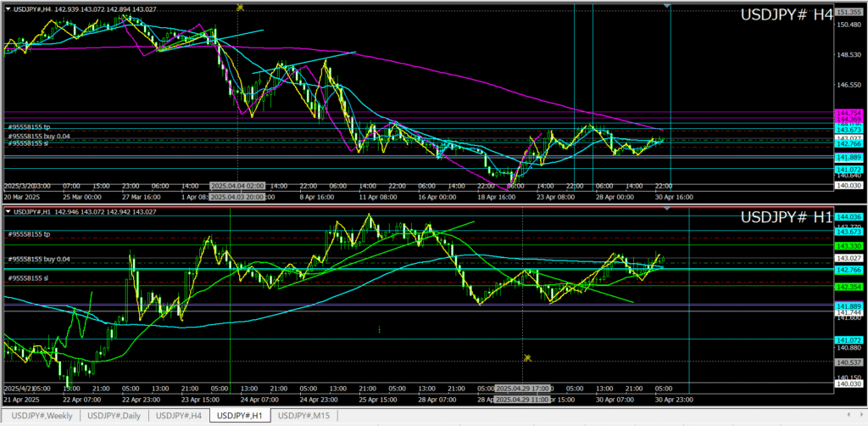Click the chart shift triangle on H1 chart
The height and width of the screenshot is (426, 868).
667,208
